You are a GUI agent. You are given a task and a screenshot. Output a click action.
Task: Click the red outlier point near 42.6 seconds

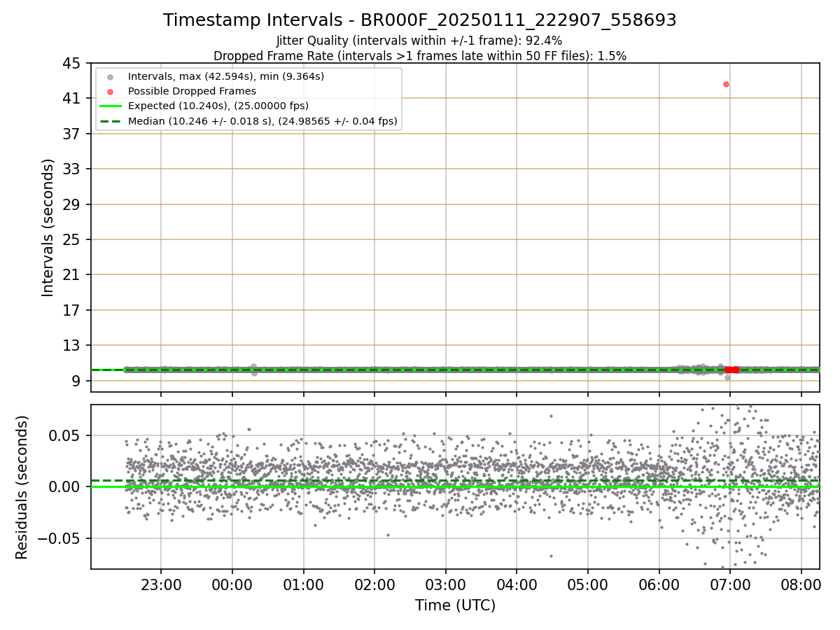(x=726, y=84)
